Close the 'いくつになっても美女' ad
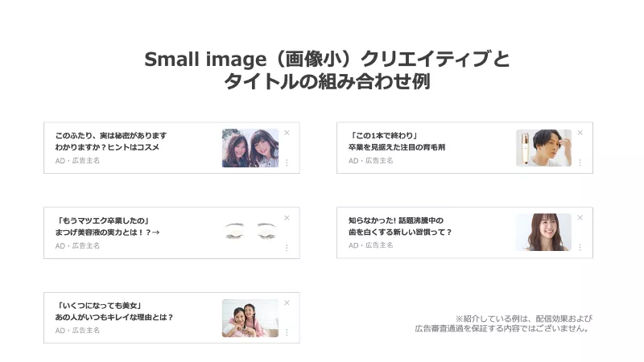 (x=287, y=303)
